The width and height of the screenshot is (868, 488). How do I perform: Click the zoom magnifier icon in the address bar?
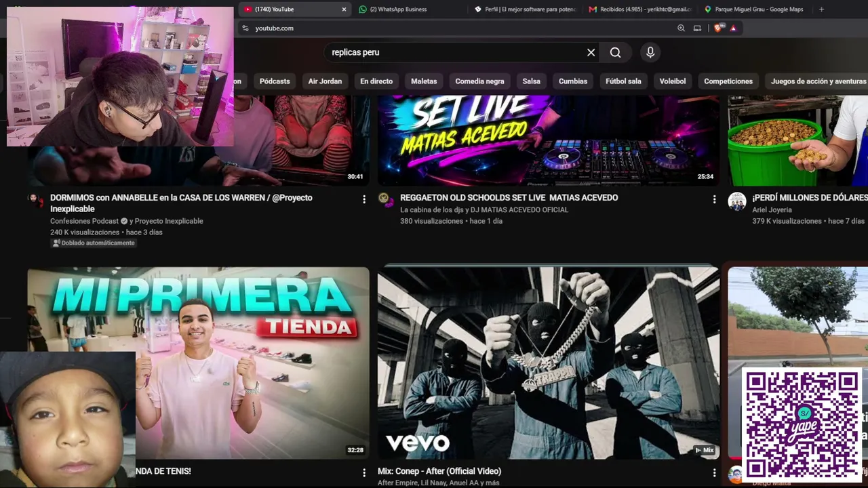pyautogui.click(x=681, y=28)
